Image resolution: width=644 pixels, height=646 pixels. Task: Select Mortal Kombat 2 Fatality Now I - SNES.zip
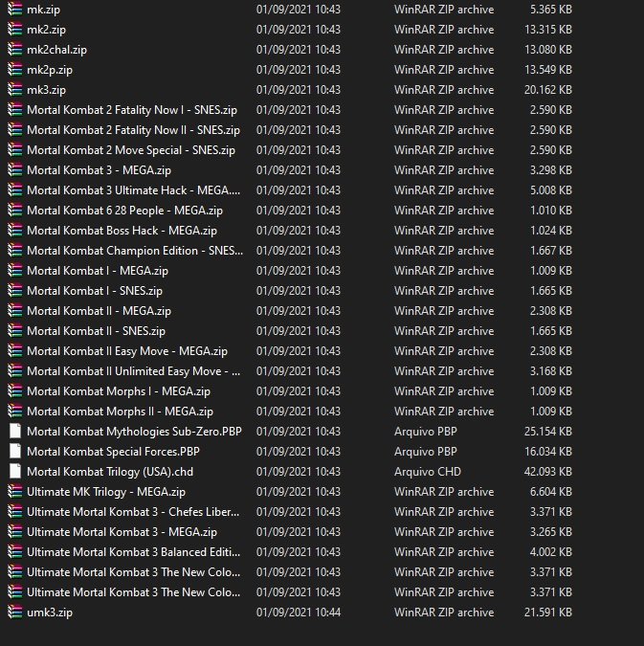pyautogui.click(x=132, y=110)
